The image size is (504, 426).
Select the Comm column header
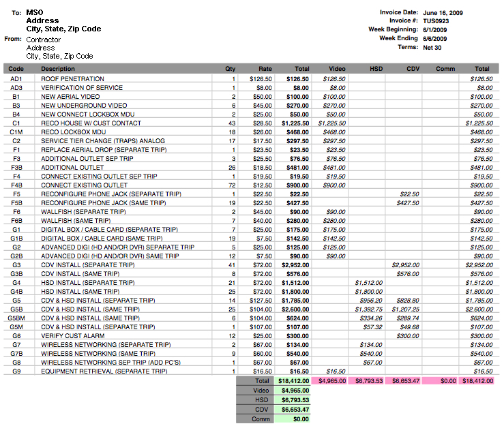[446, 69]
